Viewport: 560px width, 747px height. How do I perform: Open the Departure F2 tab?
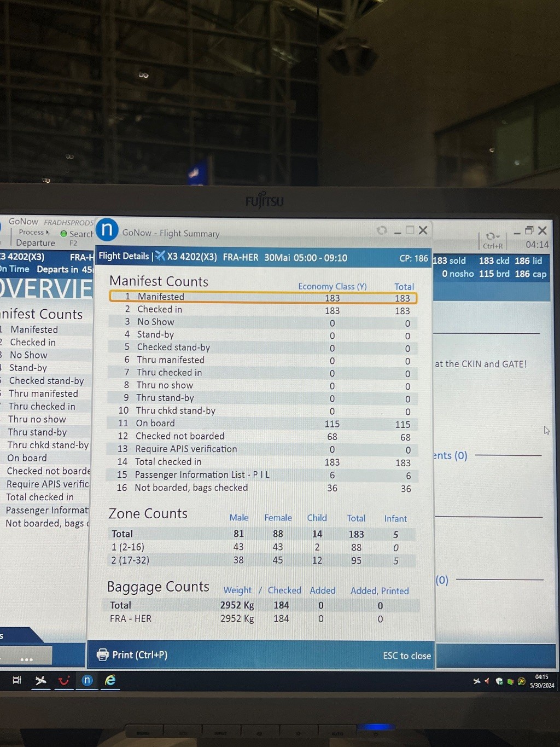[x=36, y=243]
